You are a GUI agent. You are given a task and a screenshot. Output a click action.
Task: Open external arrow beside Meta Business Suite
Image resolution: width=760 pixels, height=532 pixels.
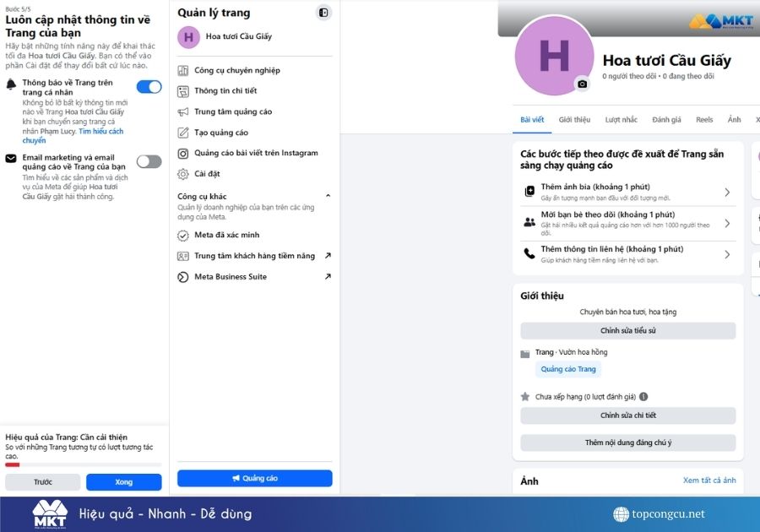pyautogui.click(x=328, y=277)
